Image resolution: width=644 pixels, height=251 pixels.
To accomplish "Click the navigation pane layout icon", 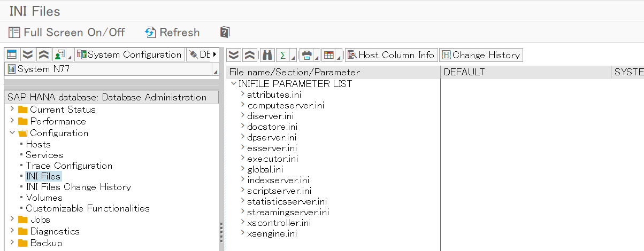I will (x=12, y=54).
